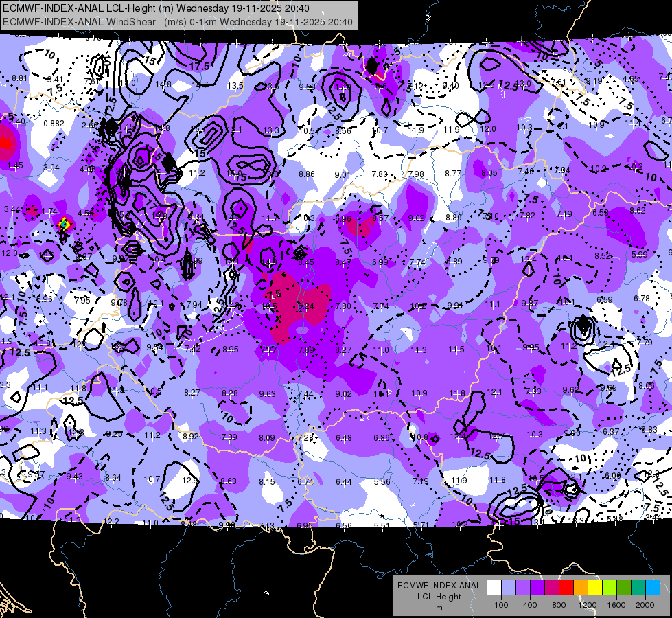Screen dimensions: 672x618
Task: Click the LCL-Height (m) title line
Action: [156, 8]
